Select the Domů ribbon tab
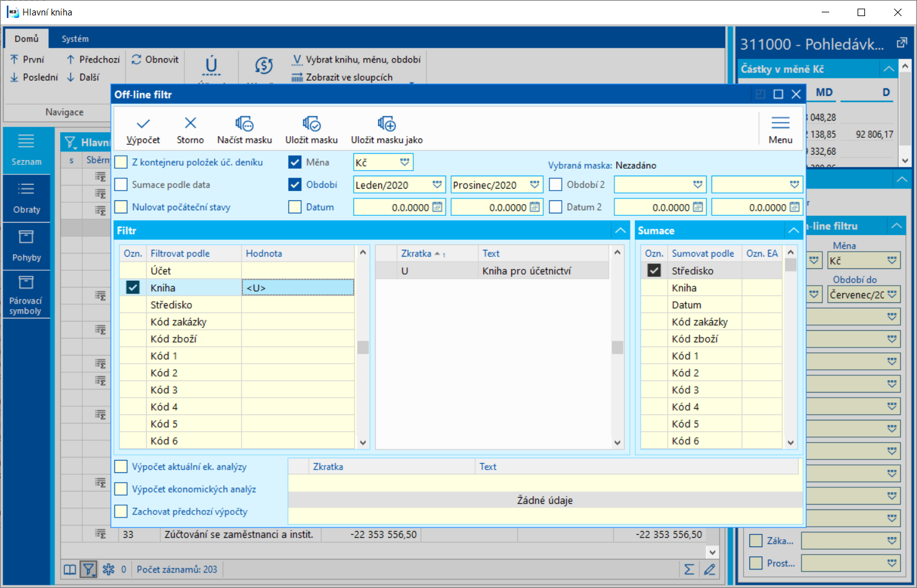 click(x=27, y=38)
